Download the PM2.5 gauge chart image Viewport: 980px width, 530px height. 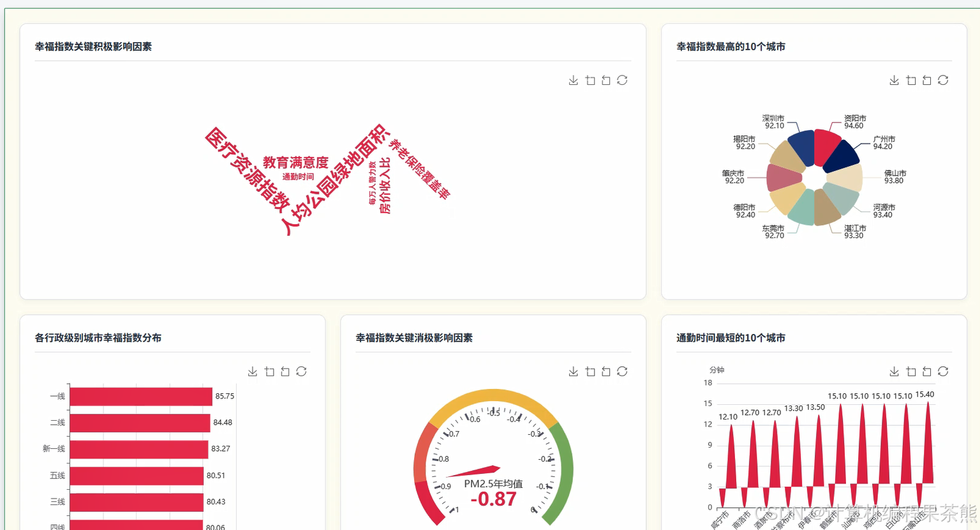coord(573,370)
